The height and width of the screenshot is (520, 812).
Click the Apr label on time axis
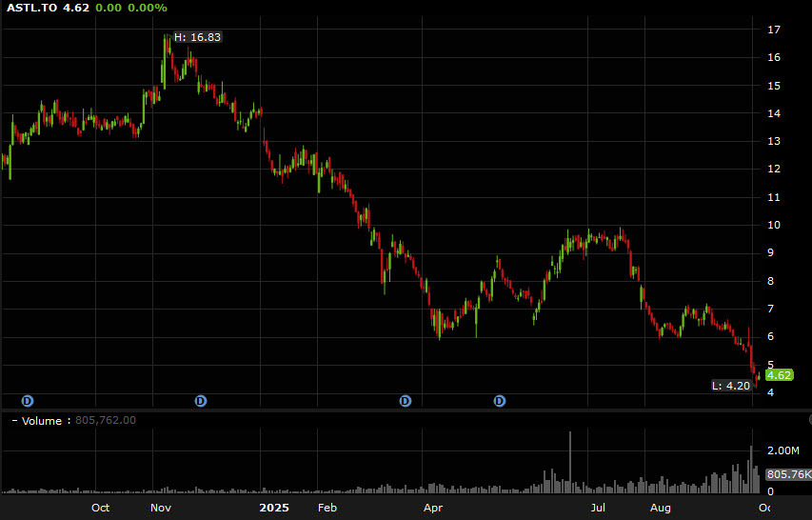434,508
